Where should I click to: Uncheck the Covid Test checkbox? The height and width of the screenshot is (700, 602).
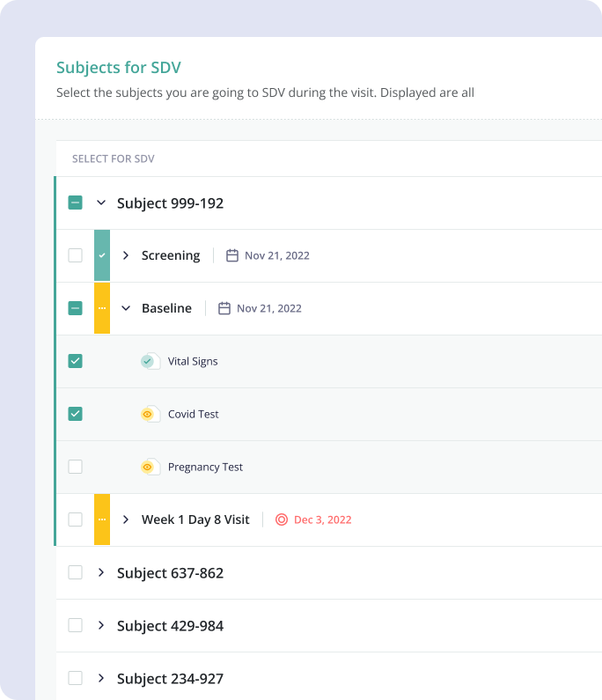pyautogui.click(x=76, y=414)
